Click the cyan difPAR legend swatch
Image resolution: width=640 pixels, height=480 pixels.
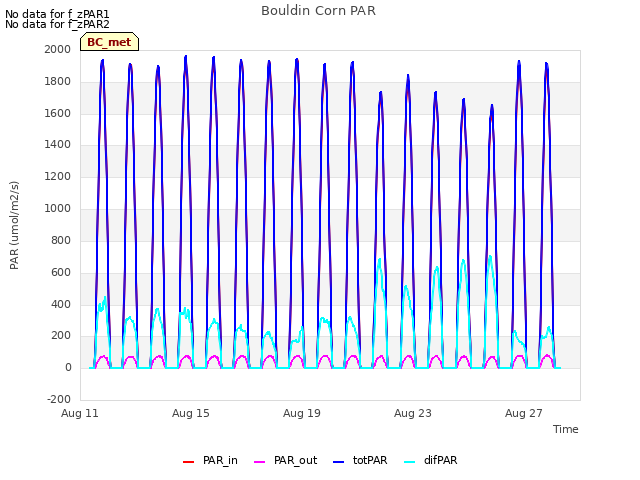(x=409, y=461)
